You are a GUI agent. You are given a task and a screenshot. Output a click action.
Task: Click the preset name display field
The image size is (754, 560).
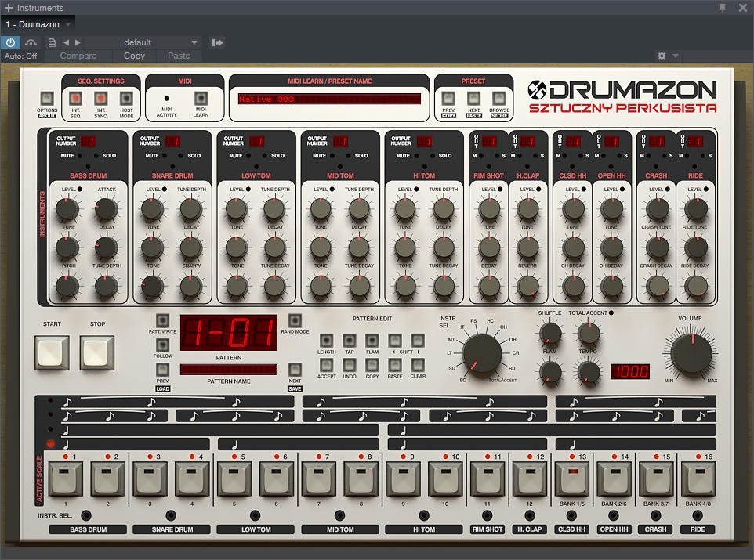tap(329, 99)
